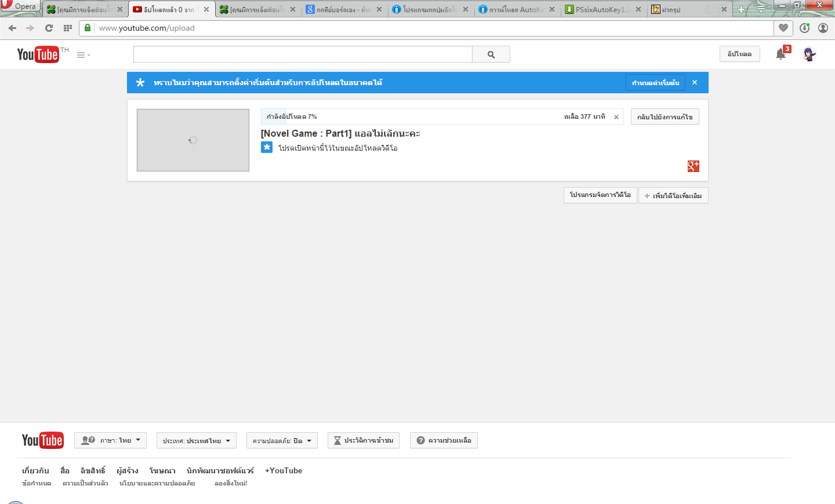The height and width of the screenshot is (504, 835).
Task: Dismiss the blue upload defaults banner
Action: point(695,82)
